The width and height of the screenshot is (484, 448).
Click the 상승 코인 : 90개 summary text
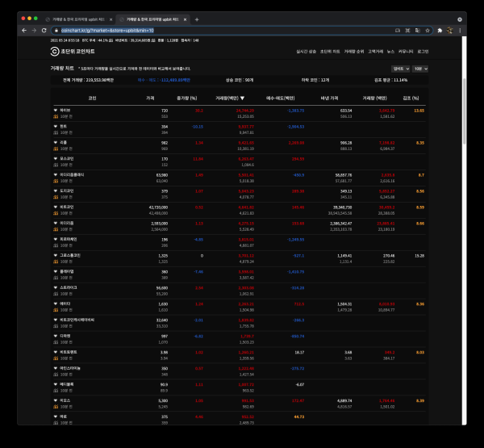(x=240, y=80)
